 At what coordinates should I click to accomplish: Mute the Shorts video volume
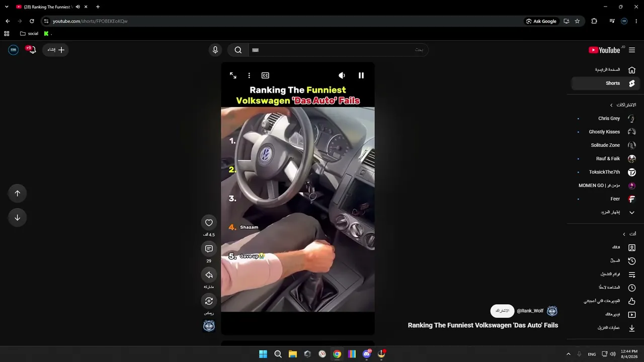pos(342,75)
